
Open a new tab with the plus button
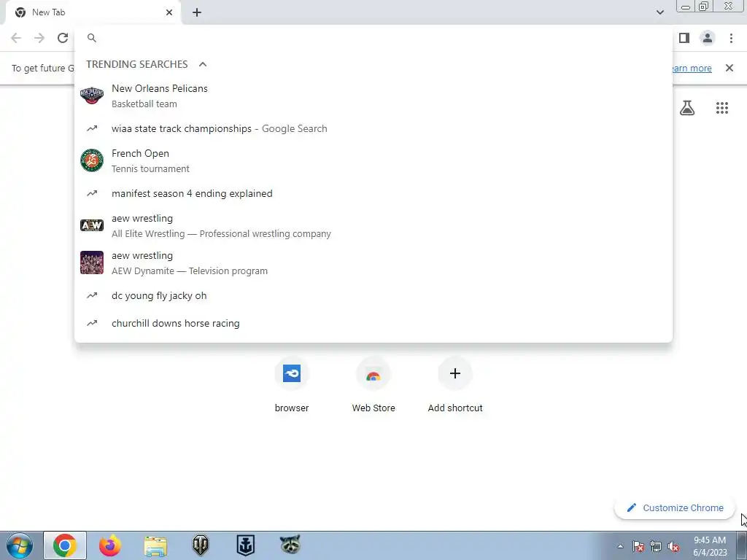197,12
